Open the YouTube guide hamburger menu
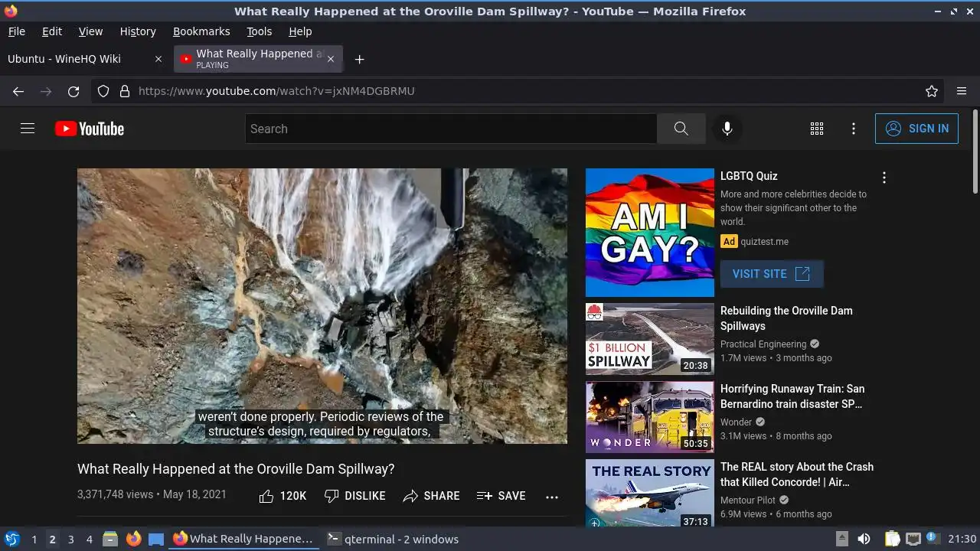Viewport: 980px width, 551px height. [x=28, y=129]
